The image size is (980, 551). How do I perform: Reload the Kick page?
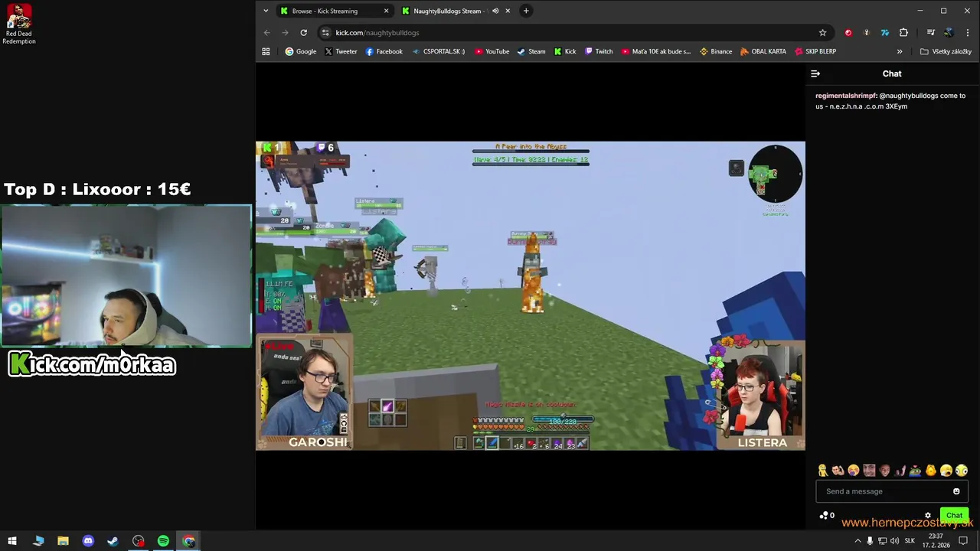[304, 33]
